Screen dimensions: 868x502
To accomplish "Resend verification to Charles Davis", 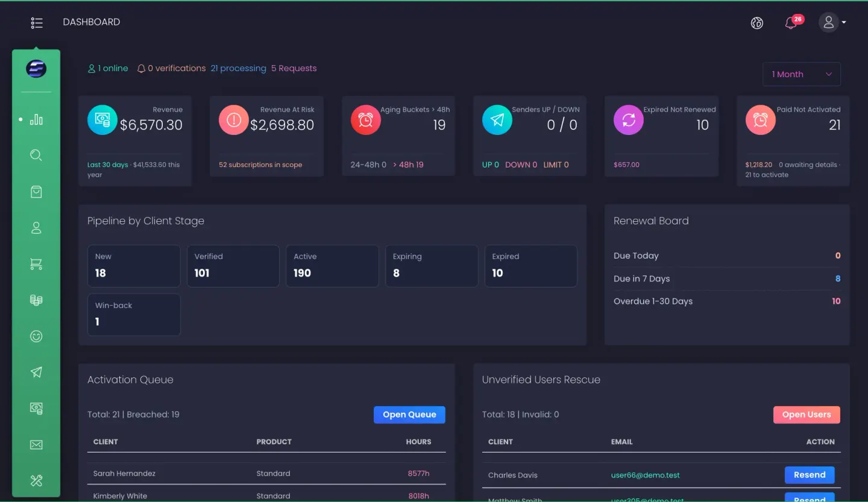I will tap(810, 475).
